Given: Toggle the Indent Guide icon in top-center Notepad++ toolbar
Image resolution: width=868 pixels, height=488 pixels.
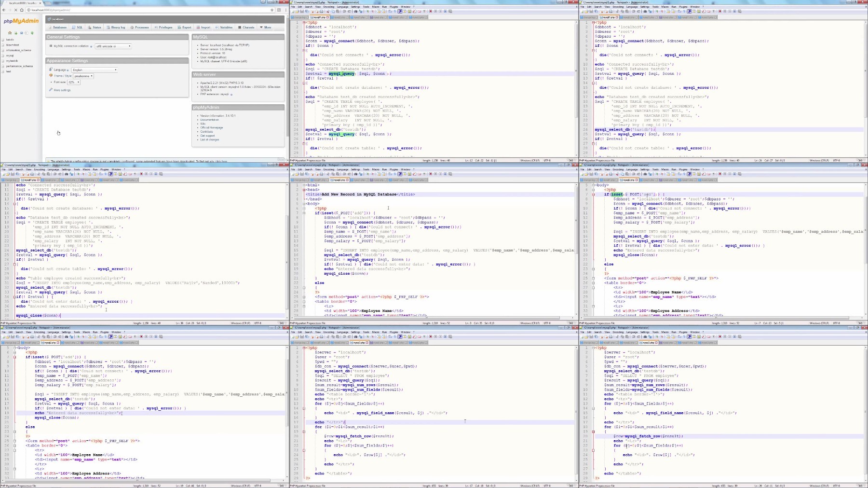Looking at the screenshot, I should (x=400, y=12).
